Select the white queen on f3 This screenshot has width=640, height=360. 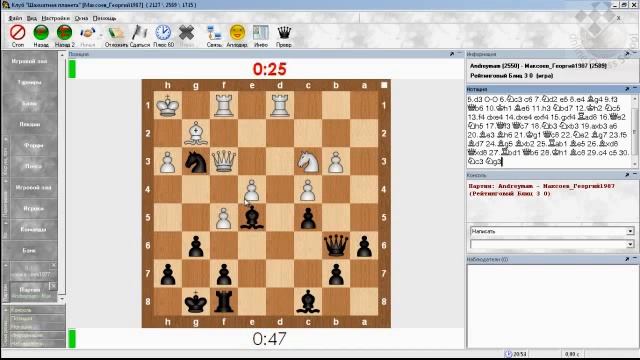(x=224, y=161)
